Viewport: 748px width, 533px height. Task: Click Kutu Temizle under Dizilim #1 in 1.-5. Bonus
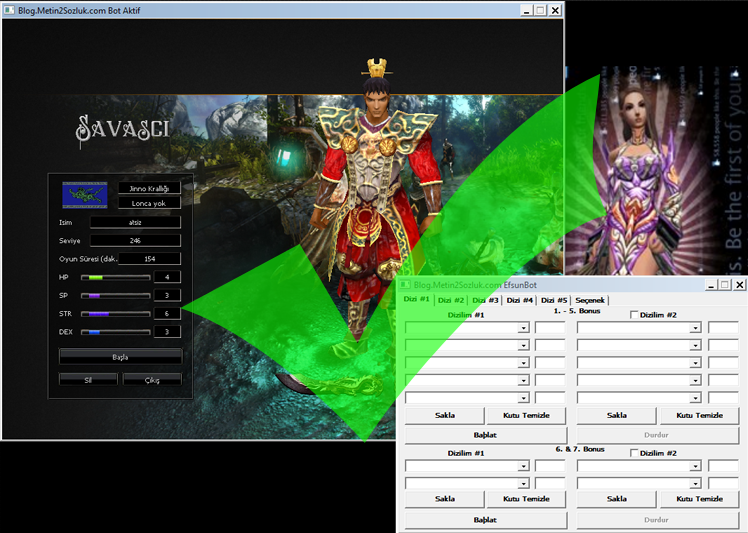[x=526, y=416]
